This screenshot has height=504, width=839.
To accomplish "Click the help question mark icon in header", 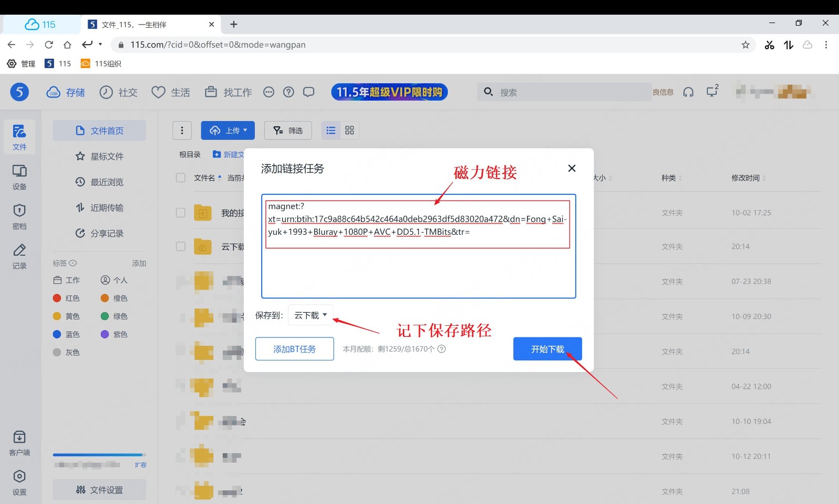I will pos(288,92).
